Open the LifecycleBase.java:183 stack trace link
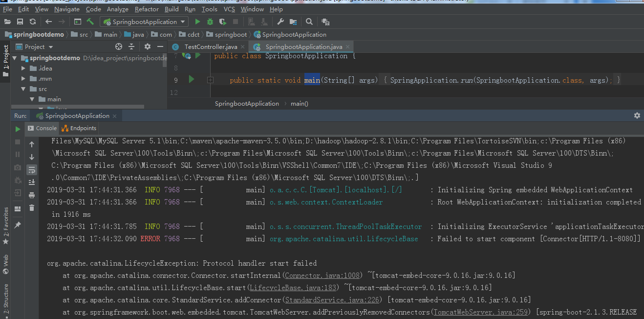 click(x=293, y=287)
